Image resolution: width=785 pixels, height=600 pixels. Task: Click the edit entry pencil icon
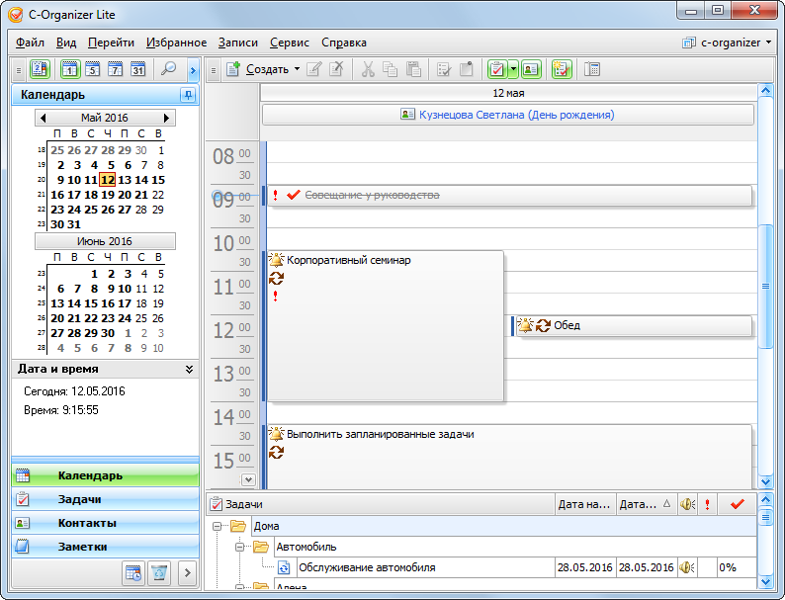pos(314,69)
